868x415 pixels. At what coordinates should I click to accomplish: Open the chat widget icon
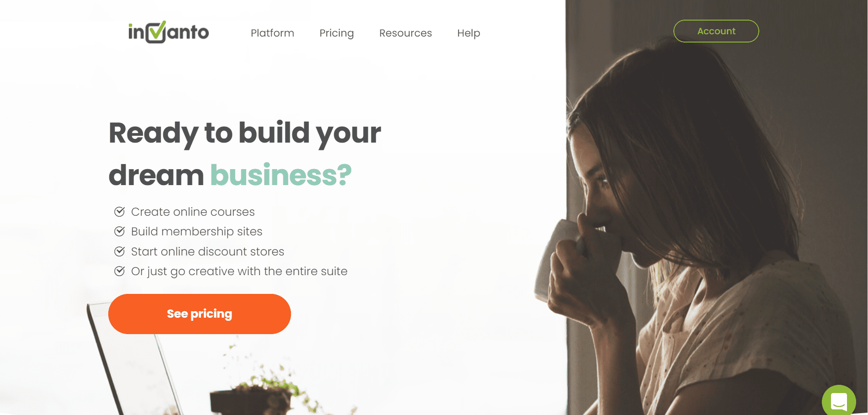(x=839, y=401)
